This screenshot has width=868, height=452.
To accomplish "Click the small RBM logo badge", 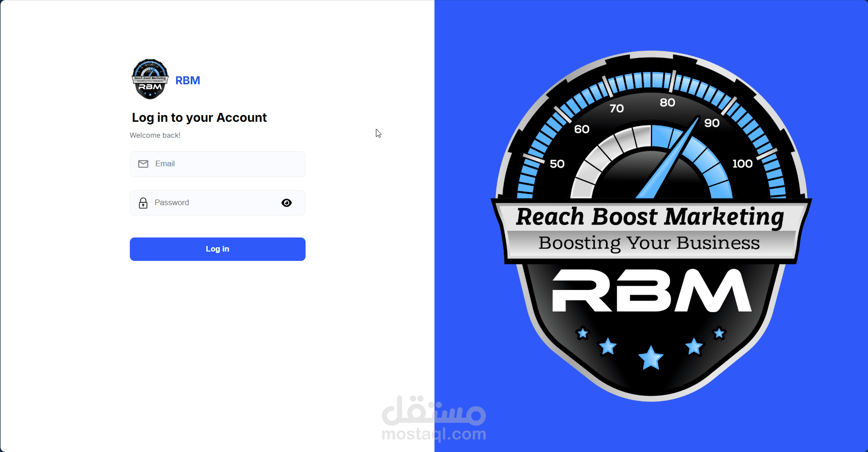I will coord(150,79).
